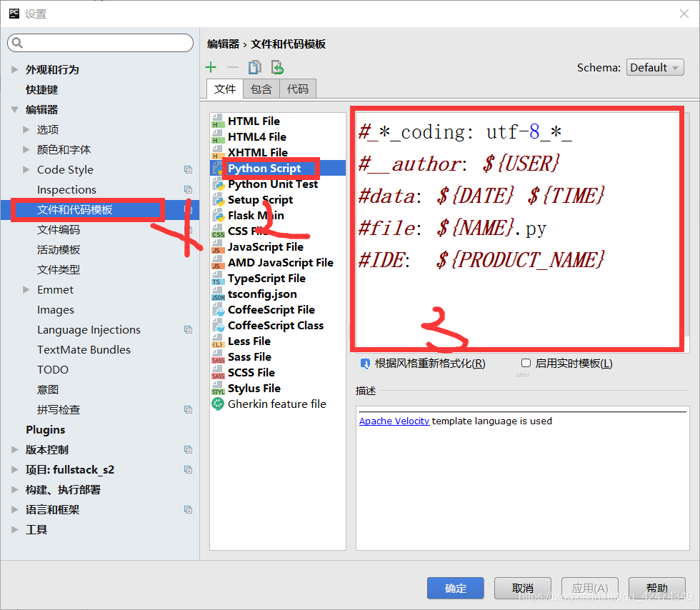Click the settings search input field

click(101, 43)
